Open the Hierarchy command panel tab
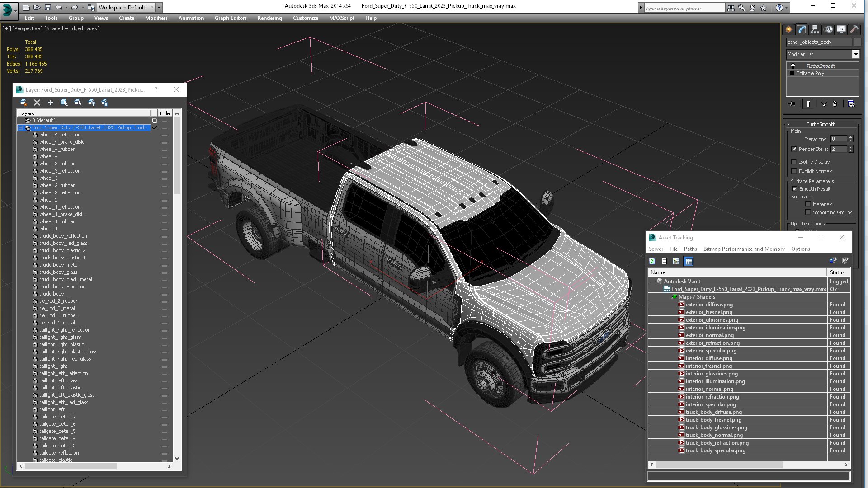Screen dimensions: 868x488 coord(815,29)
